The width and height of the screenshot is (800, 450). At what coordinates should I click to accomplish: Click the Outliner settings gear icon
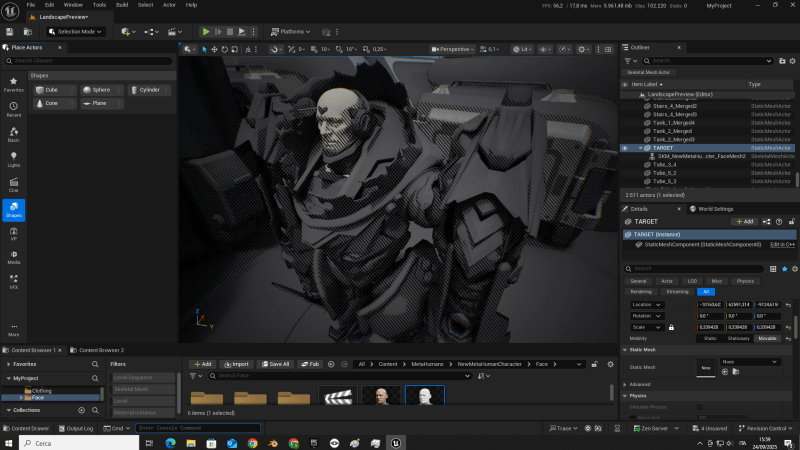[x=792, y=60]
